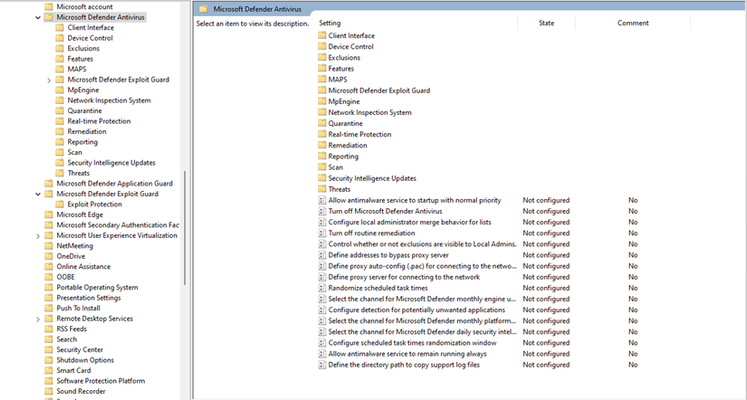Select OOBE in the tree
Screen dimensions: 747x400
click(x=65, y=277)
